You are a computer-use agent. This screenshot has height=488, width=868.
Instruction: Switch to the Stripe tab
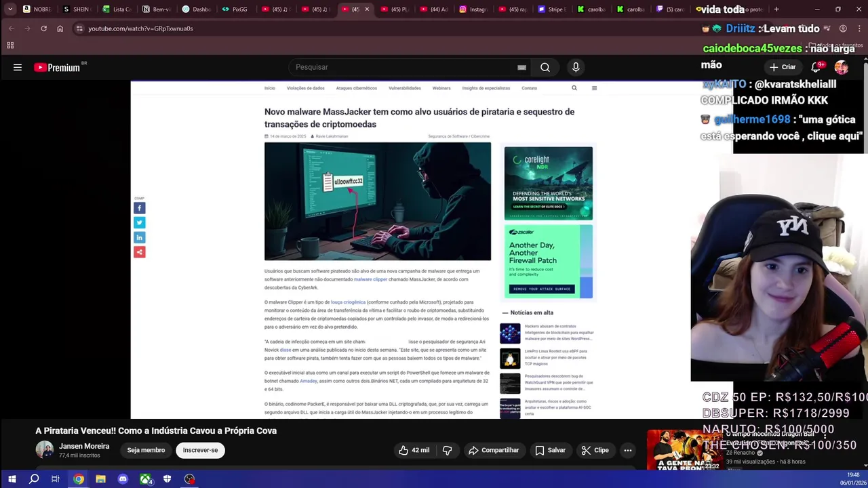click(552, 9)
